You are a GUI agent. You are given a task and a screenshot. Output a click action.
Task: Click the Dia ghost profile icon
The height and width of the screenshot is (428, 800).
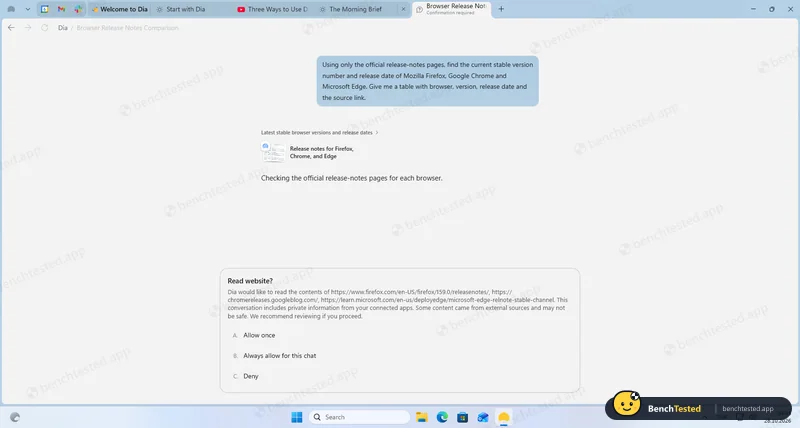11,9
